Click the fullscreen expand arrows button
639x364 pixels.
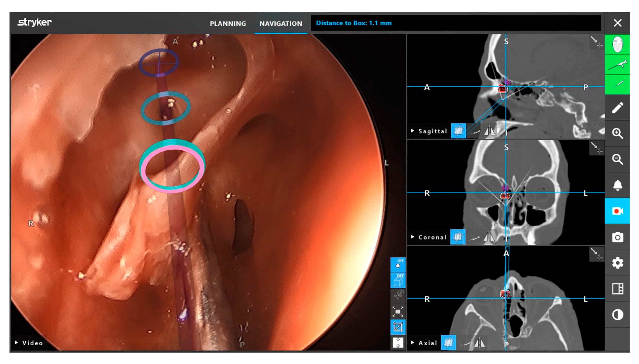pos(398,312)
